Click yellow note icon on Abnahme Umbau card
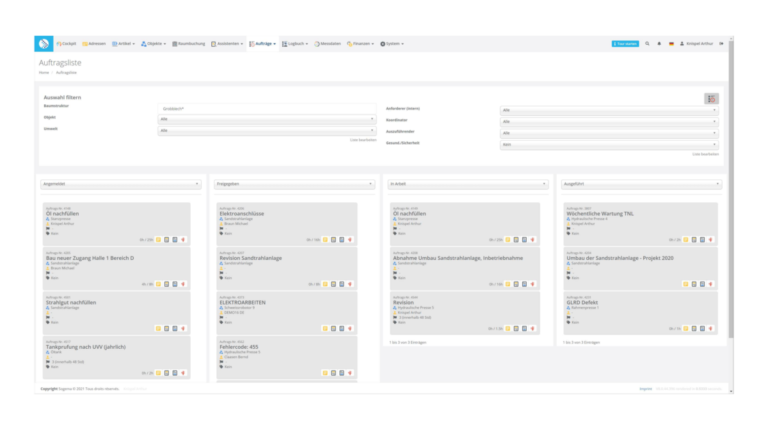 pos(508,284)
